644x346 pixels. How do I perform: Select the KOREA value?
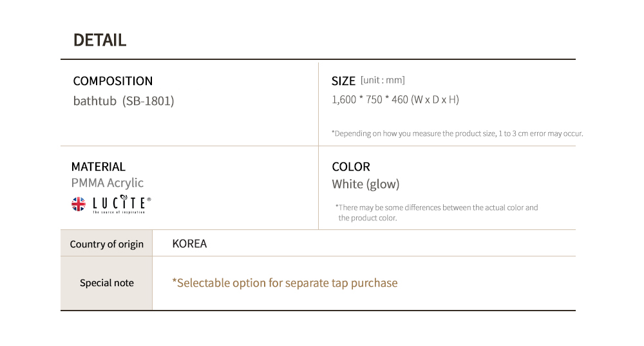(x=189, y=244)
